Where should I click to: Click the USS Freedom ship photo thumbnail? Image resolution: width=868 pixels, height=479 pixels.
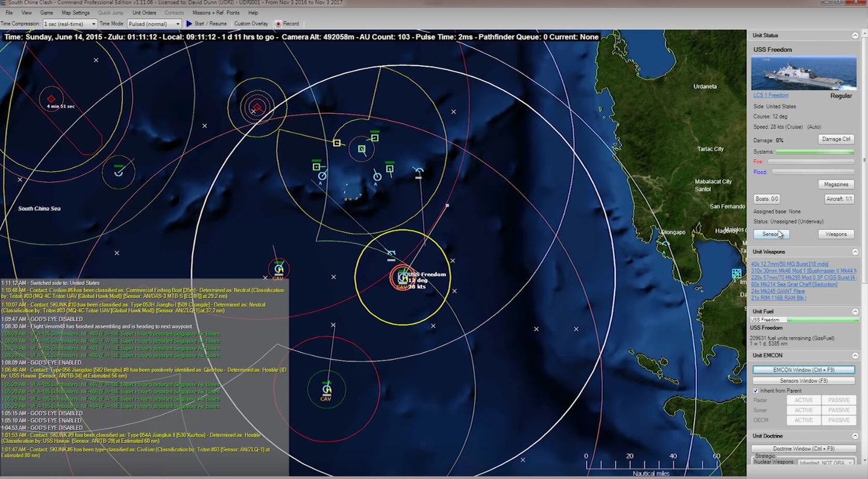click(x=804, y=73)
